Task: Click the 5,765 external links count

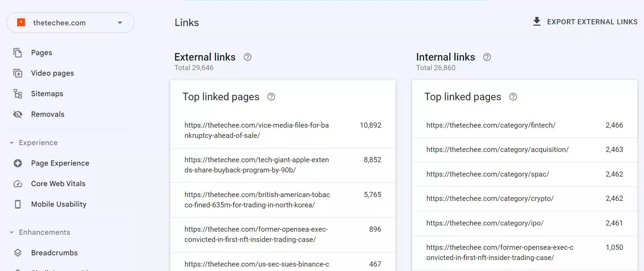Action: click(372, 195)
